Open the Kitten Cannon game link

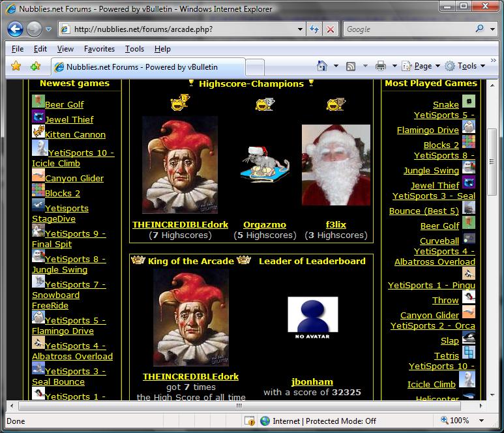[x=75, y=135]
